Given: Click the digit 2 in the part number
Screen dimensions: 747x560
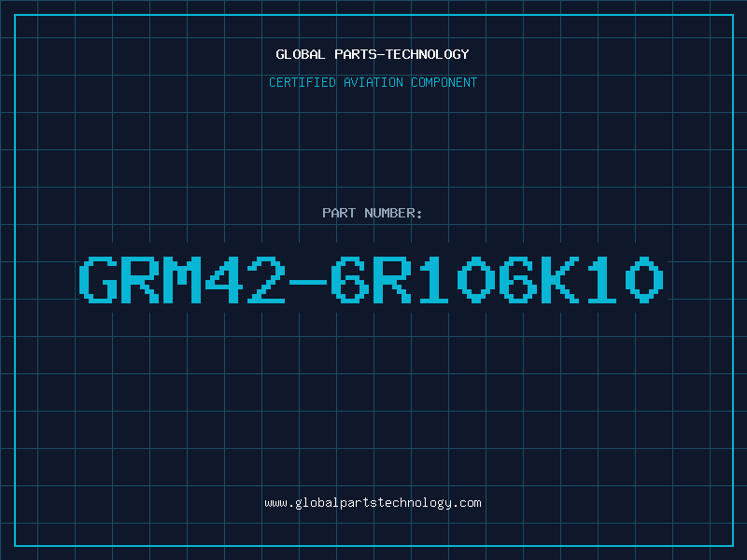Looking at the screenshot, I should click(x=266, y=280).
